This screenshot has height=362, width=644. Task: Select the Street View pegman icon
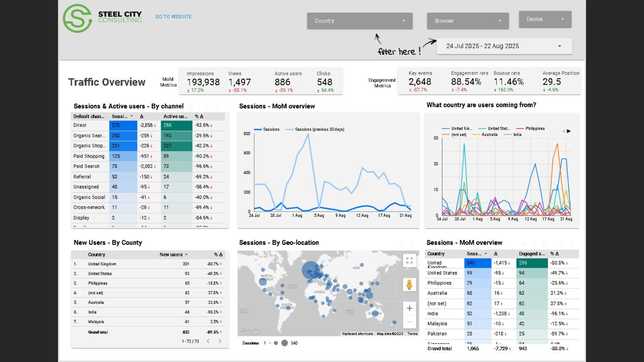pos(409,285)
